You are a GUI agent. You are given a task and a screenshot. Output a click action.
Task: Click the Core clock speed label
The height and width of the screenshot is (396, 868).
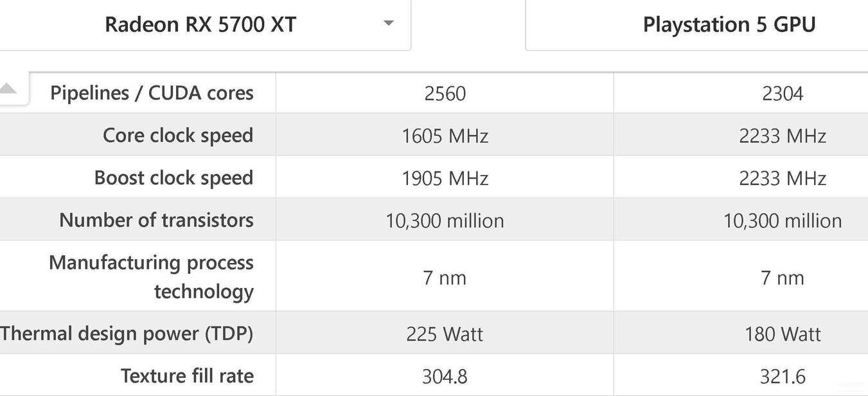(178, 136)
